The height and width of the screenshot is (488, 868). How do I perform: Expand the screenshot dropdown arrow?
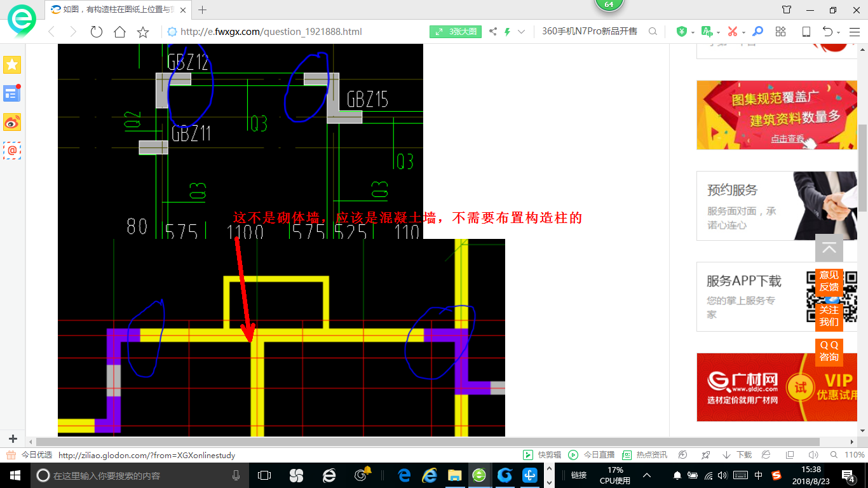click(743, 32)
